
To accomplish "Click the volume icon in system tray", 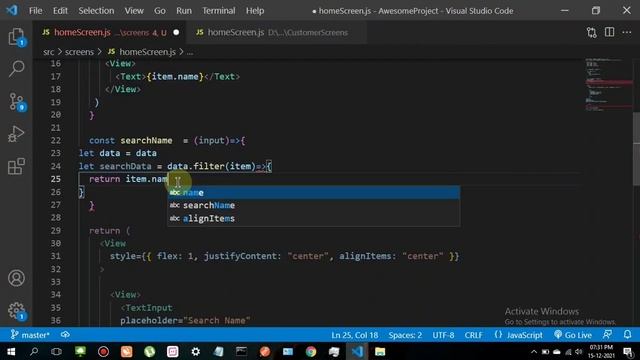I will (x=578, y=351).
